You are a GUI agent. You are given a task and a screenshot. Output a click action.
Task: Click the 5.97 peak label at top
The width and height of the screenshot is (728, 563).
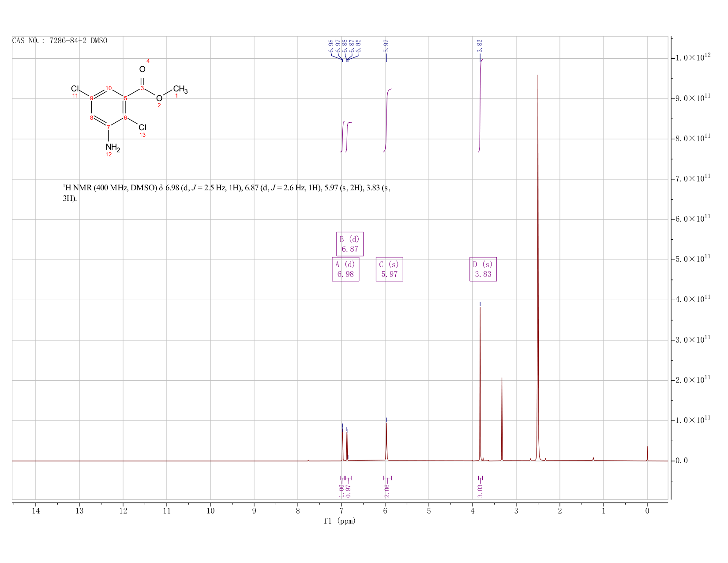pos(387,46)
